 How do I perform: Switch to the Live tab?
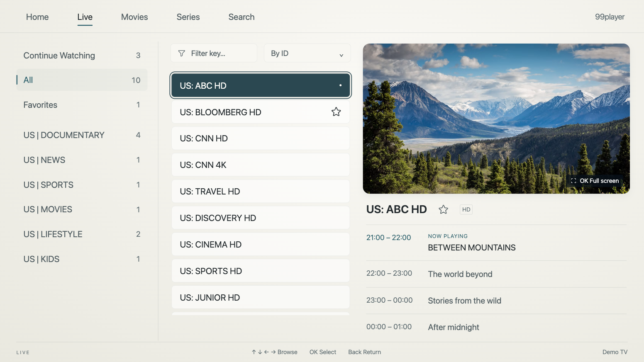(x=85, y=17)
